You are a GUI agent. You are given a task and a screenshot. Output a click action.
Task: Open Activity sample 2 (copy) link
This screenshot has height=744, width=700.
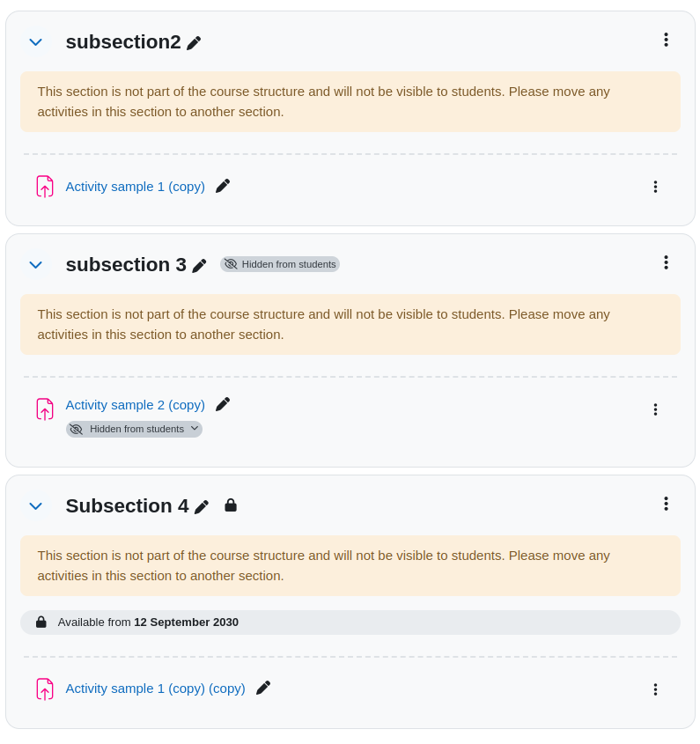point(136,405)
